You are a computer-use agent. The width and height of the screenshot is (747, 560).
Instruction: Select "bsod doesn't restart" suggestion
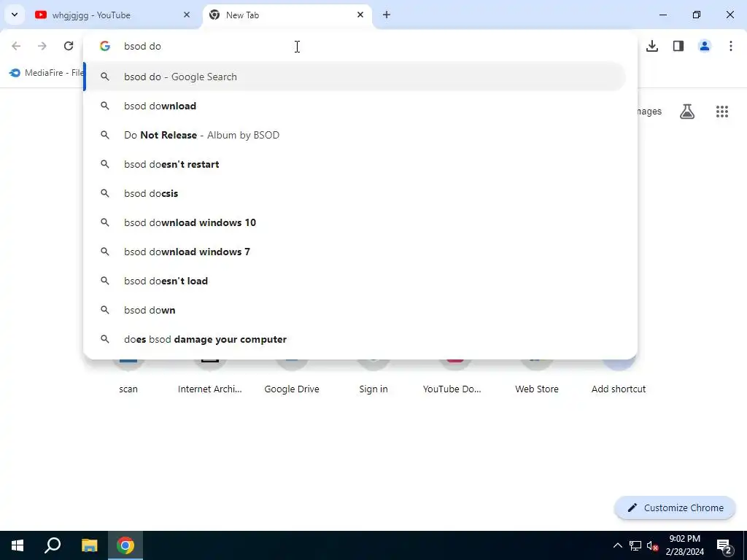(355, 164)
